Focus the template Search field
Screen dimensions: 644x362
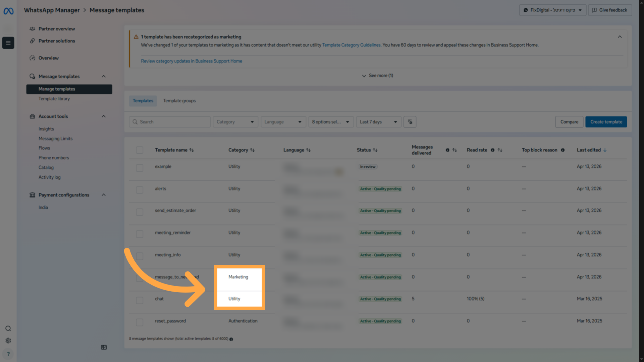click(170, 122)
